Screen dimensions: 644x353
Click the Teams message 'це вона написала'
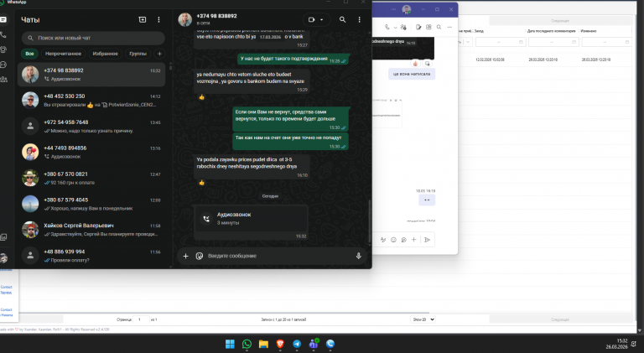click(x=412, y=74)
